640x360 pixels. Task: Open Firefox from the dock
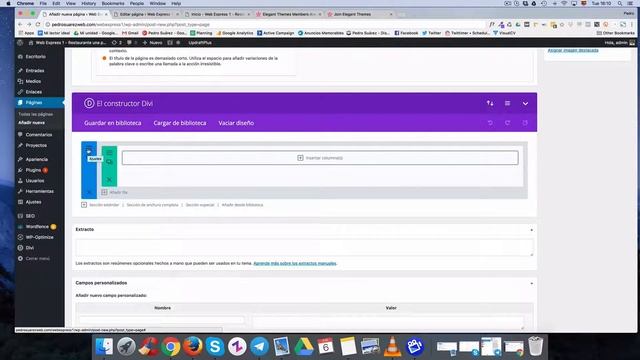coord(193,347)
